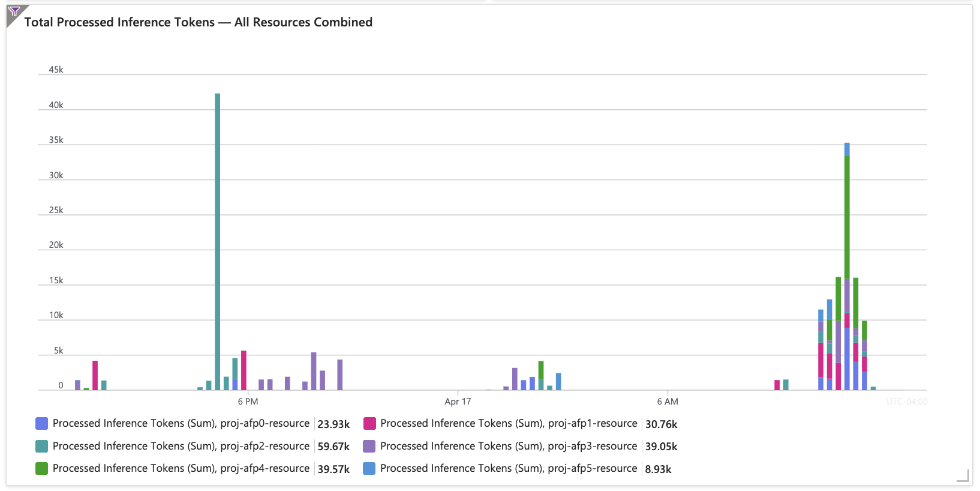
Task: Click the 5k y-axis label
Action: tap(58, 351)
